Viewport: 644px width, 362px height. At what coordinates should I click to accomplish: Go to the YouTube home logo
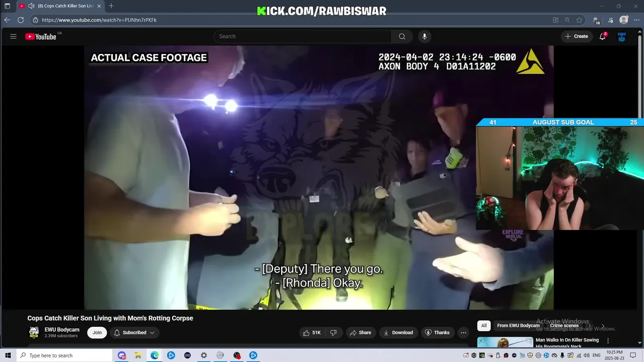41,36
